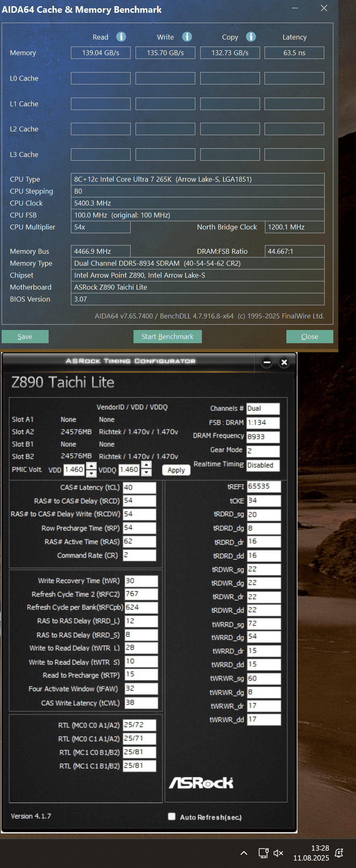Viewport: 356px width, 868px height.
Task: Click the Read to Precharge (tRTP) field
Action: [141, 674]
